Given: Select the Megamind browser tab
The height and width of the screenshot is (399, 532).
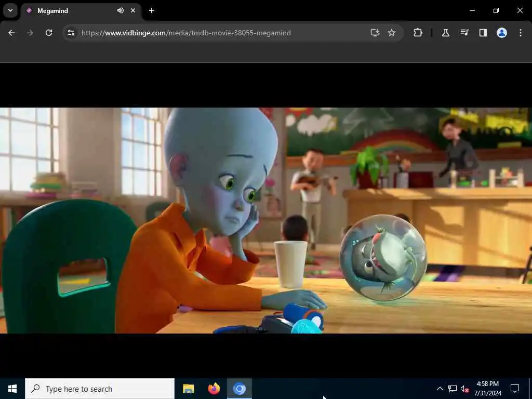Looking at the screenshot, I should pos(81,11).
